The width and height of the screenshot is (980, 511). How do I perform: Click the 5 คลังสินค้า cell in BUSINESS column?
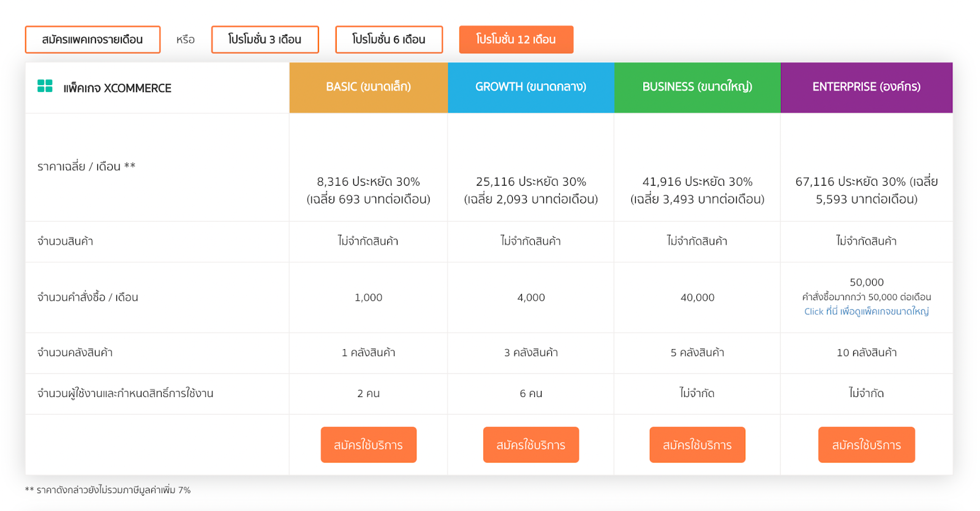697,352
